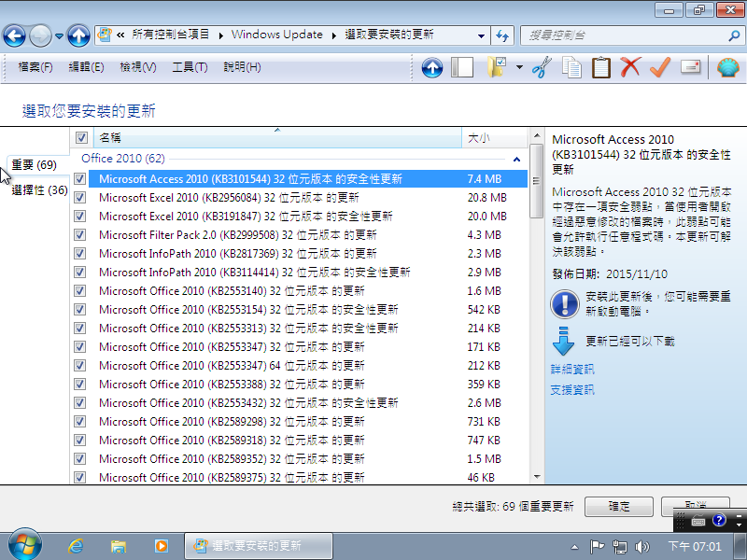The image size is (747, 560).
Task: Click the 確定 button
Action: tap(618, 506)
